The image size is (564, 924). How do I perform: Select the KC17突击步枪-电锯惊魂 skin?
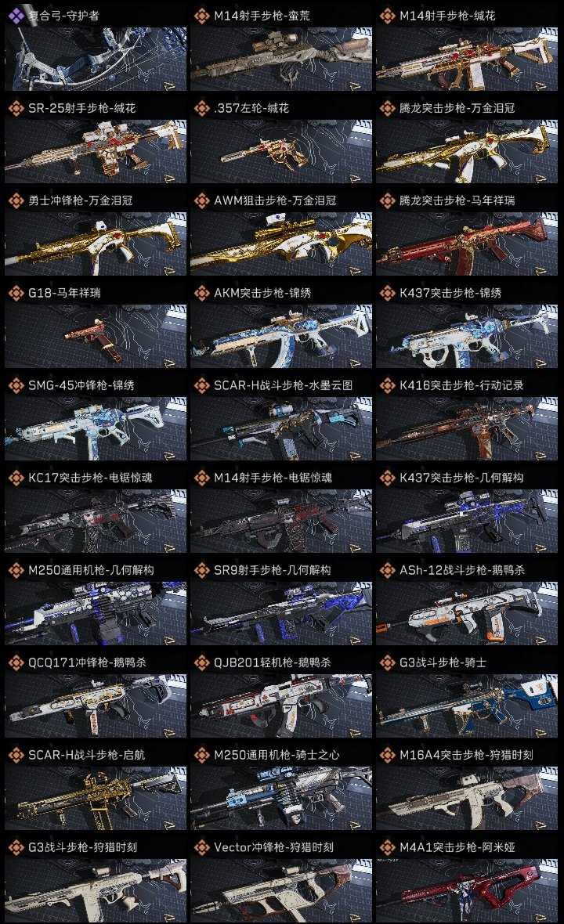tap(96, 511)
